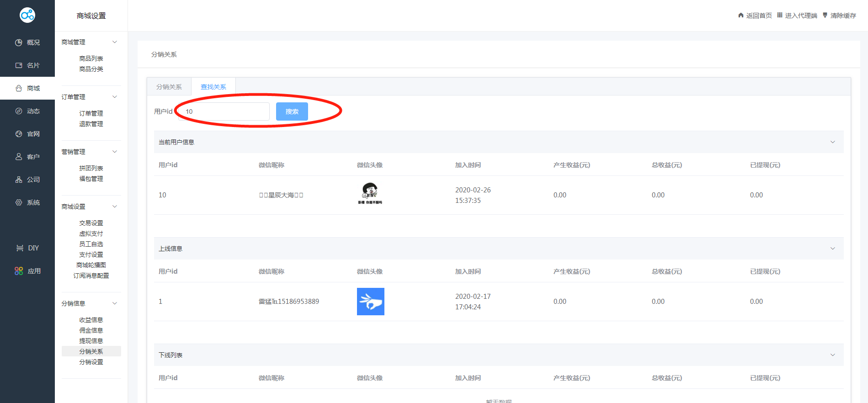The image size is (868, 403).
Task: Open the 动态 section in the sidebar
Action: (27, 111)
